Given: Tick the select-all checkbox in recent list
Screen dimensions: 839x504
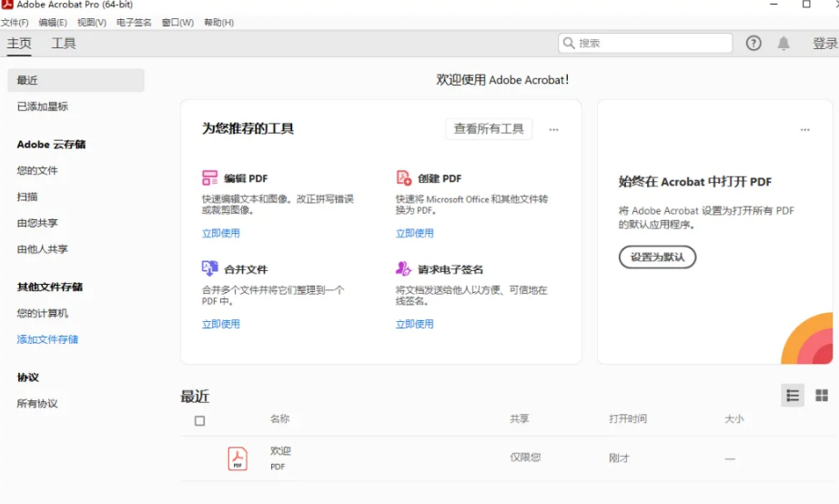Looking at the screenshot, I should (199, 421).
